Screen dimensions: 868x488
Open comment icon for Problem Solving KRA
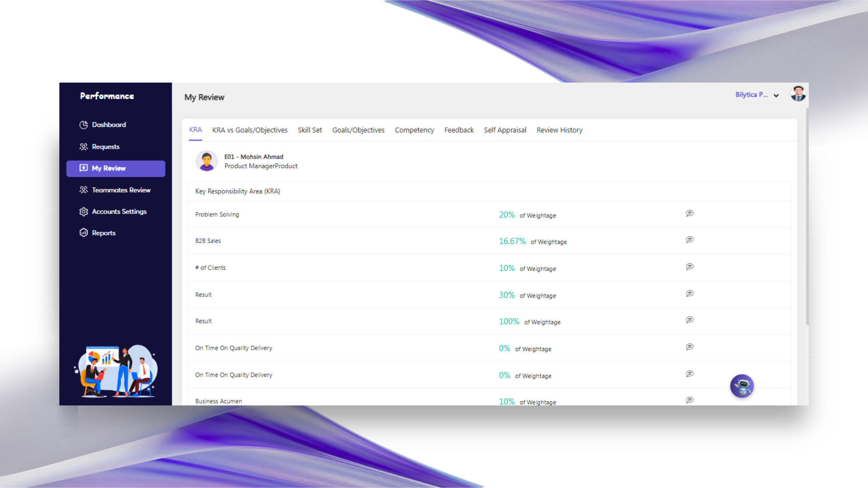689,213
